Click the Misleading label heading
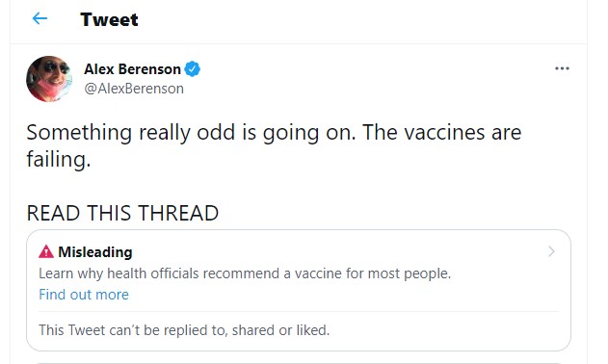 95,252
